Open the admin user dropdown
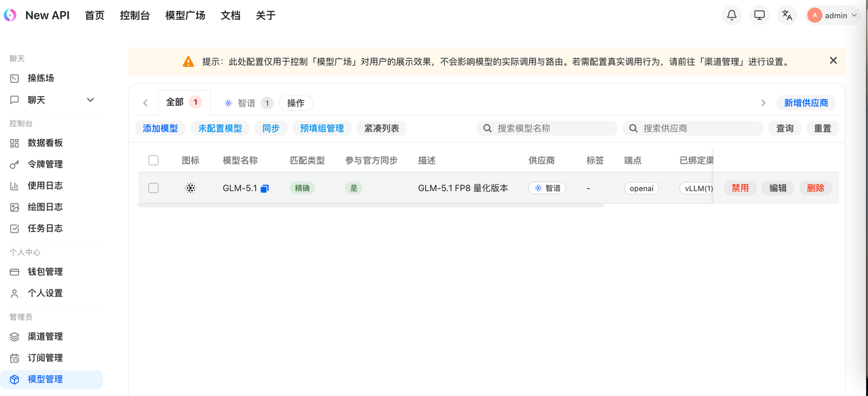This screenshot has width=868, height=396. (x=833, y=15)
